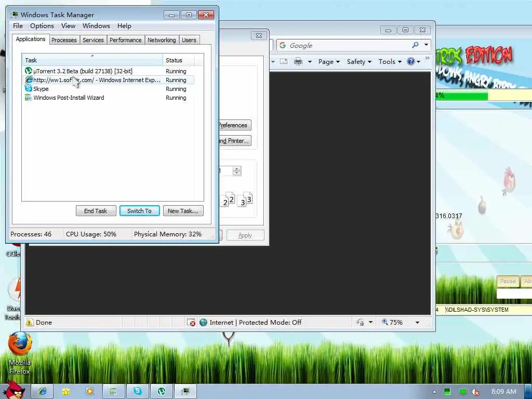Click the Print icon in IE toolbar
This screenshot has width=532, height=399.
tap(298, 62)
